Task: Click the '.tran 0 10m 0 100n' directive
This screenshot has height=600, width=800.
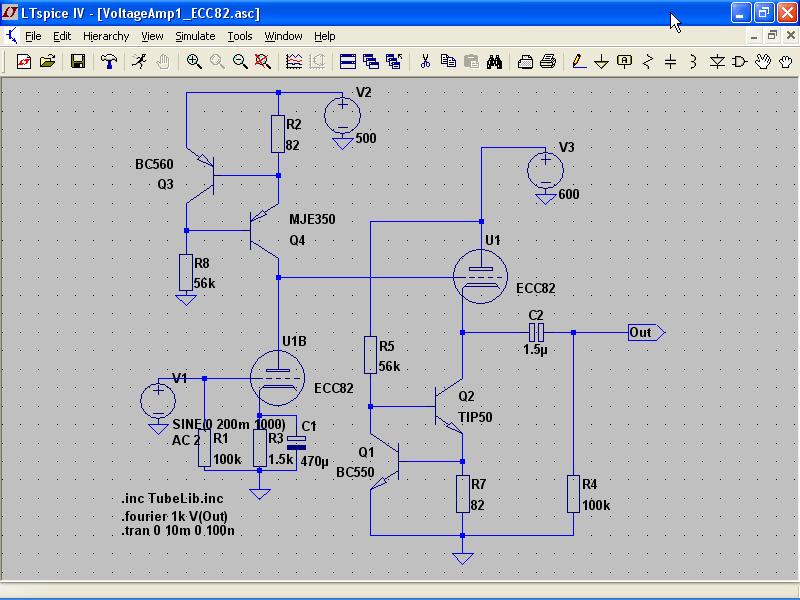Action: 178,531
